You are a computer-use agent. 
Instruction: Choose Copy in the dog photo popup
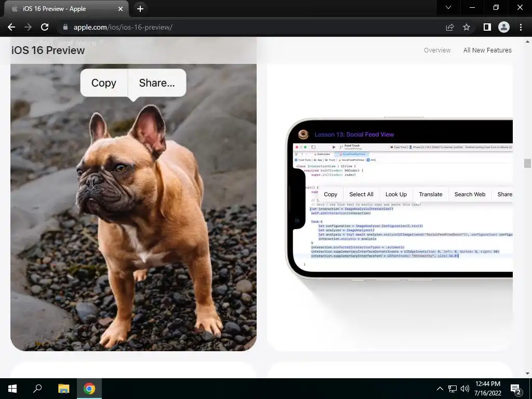click(104, 83)
